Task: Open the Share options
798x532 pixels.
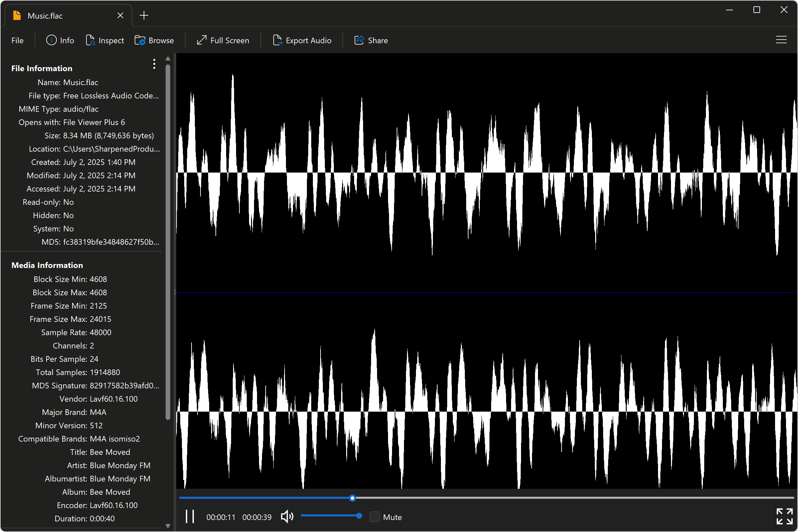Action: coord(371,40)
